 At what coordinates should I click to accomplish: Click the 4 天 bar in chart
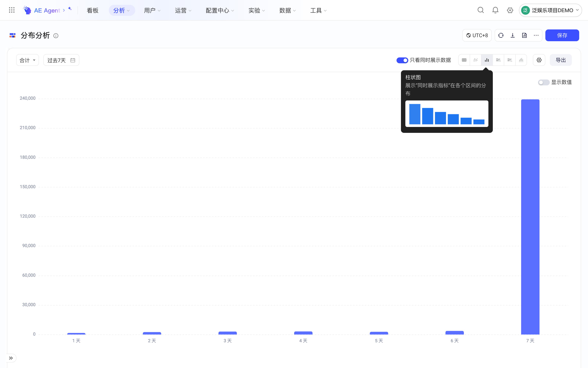click(303, 333)
